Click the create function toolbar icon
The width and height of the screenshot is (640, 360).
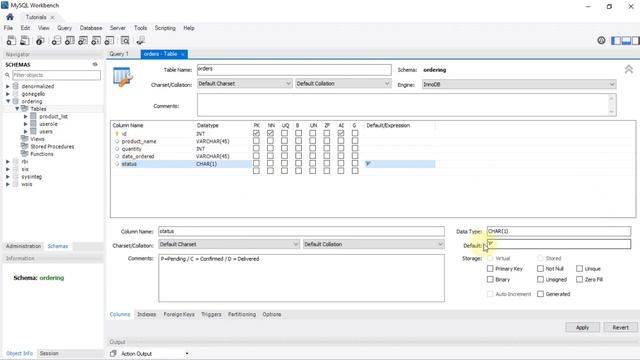(109, 40)
